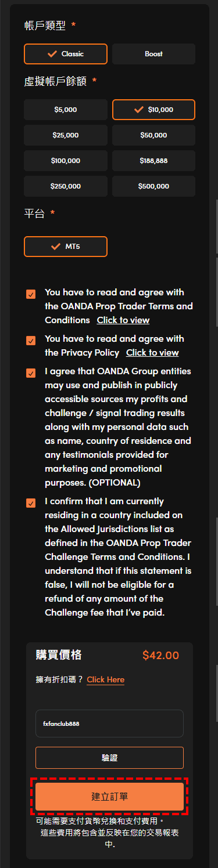Image resolution: width=218 pixels, height=868 pixels.
Task: Choose the $50,000 virtual balance
Action: 153,135
